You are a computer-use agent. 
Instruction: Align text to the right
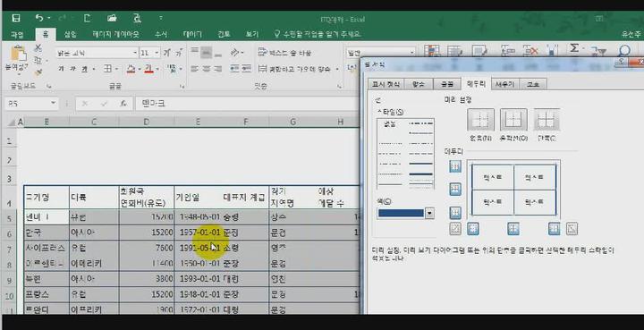[218, 69]
